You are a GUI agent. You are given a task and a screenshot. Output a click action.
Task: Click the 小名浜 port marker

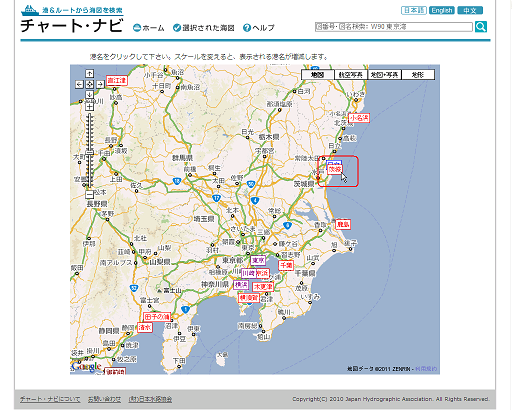[x=359, y=118]
